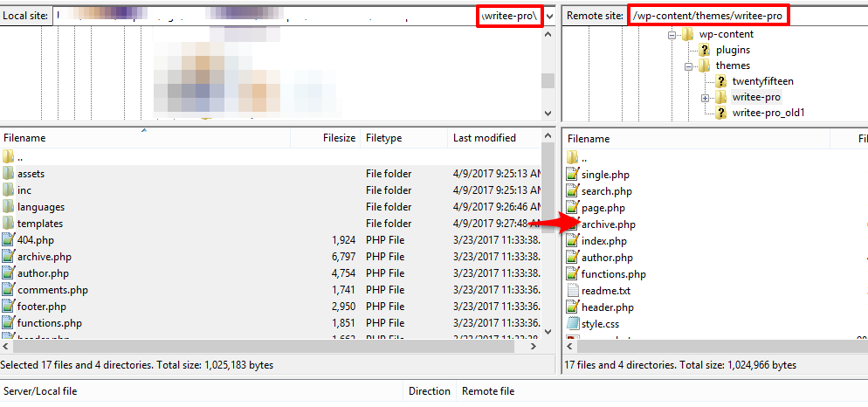Image resolution: width=868 pixels, height=407 pixels.
Task: Click the remote search.php file icon
Action: click(x=572, y=191)
